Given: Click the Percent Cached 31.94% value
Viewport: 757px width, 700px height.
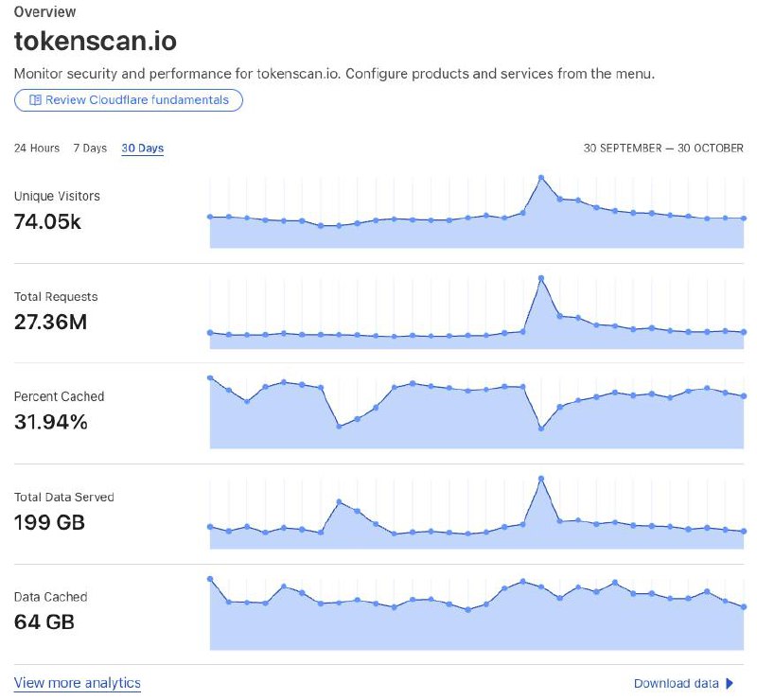Looking at the screenshot, I should point(51,422).
